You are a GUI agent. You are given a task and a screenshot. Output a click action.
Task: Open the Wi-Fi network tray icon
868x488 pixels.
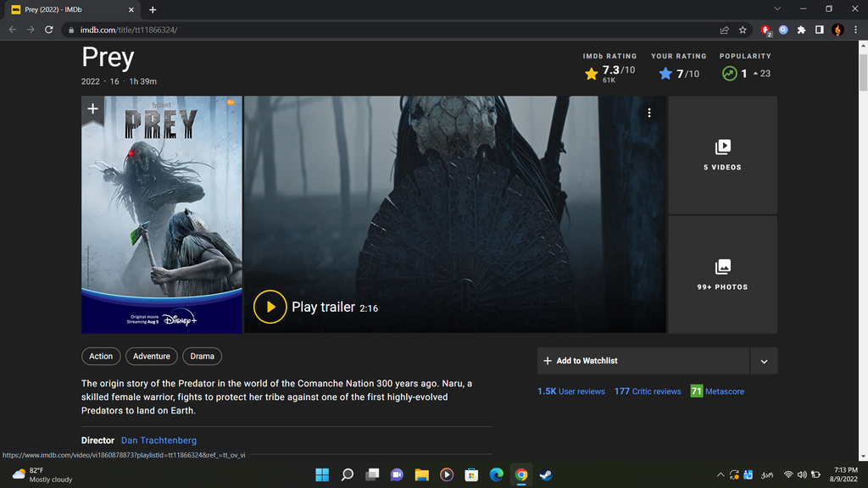(x=788, y=474)
